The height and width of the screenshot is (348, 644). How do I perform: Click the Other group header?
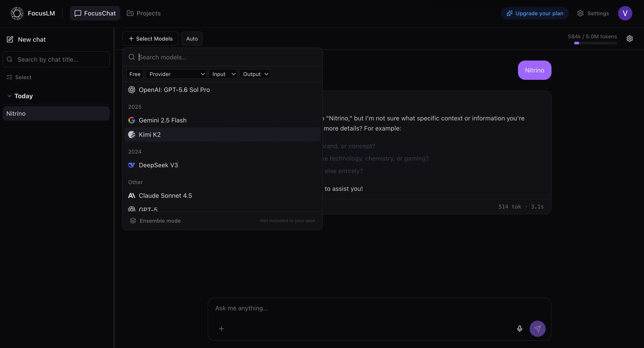tap(135, 182)
